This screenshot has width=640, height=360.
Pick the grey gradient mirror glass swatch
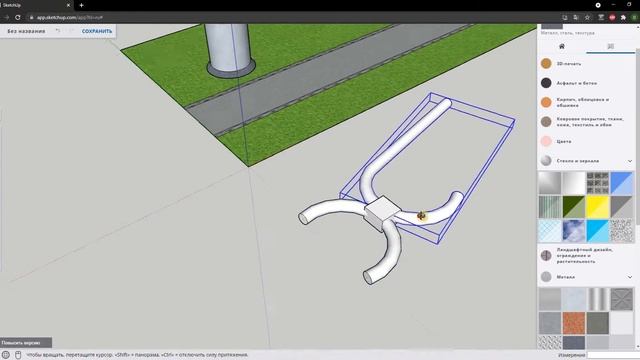(x=550, y=183)
